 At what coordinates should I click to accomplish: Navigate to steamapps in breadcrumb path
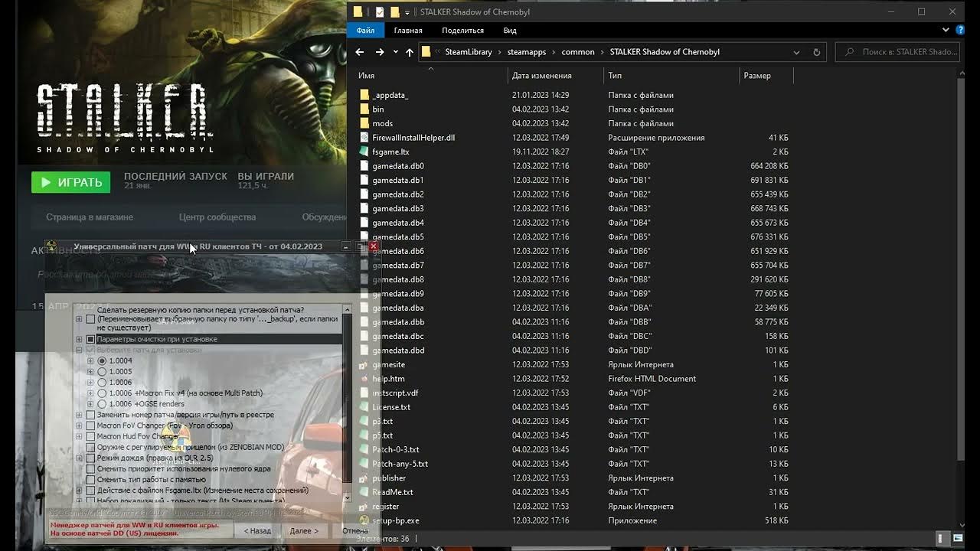(527, 52)
